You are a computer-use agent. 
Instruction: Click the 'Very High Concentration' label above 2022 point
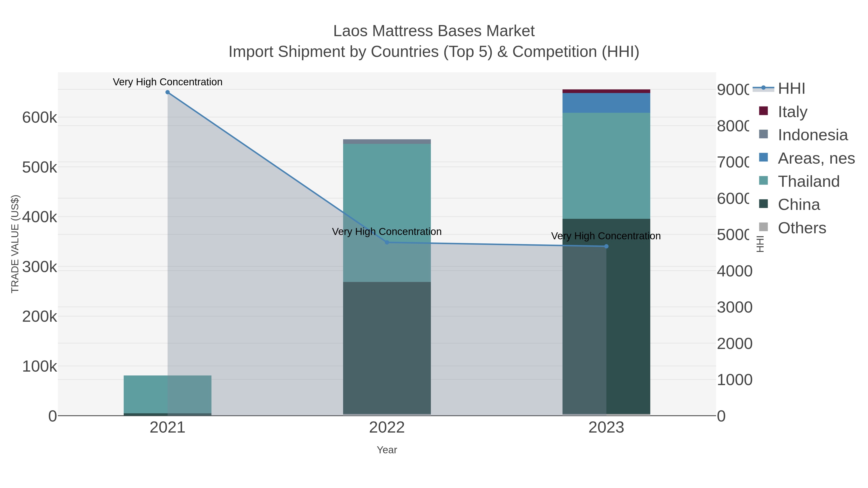click(x=387, y=232)
